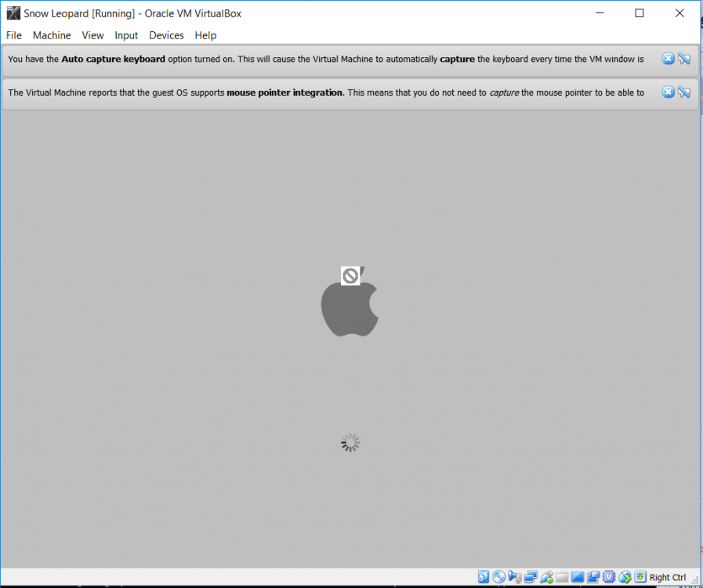This screenshot has height=588, width=703.
Task: Open the Help menu
Action: click(x=205, y=35)
